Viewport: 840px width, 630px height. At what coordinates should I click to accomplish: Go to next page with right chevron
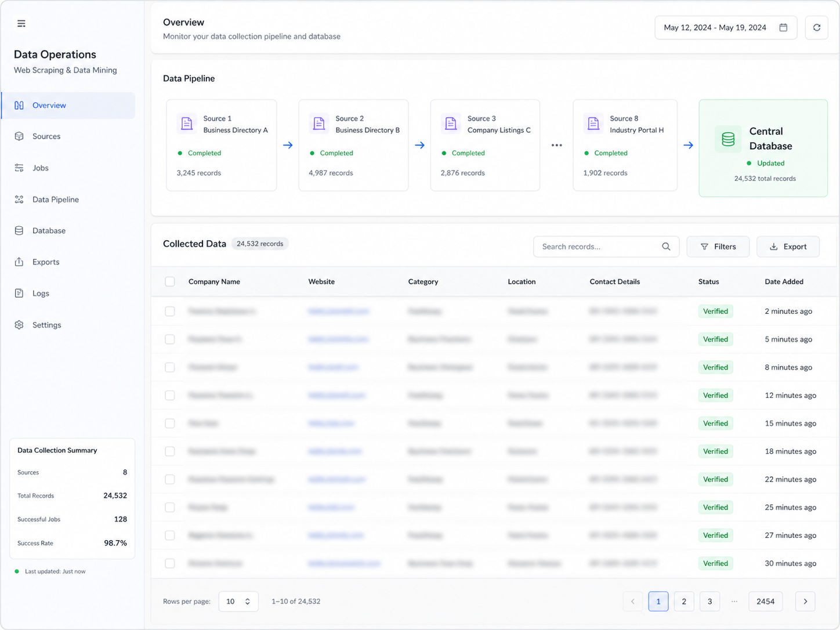click(x=805, y=602)
